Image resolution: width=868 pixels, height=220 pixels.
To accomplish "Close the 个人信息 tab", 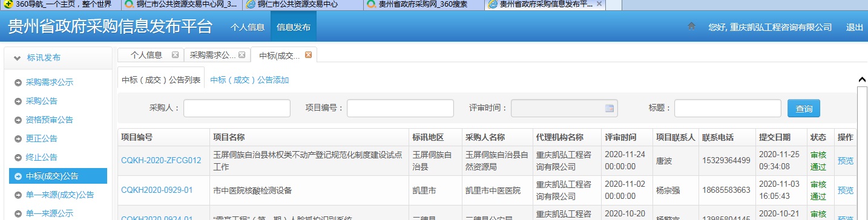I will (175, 55).
